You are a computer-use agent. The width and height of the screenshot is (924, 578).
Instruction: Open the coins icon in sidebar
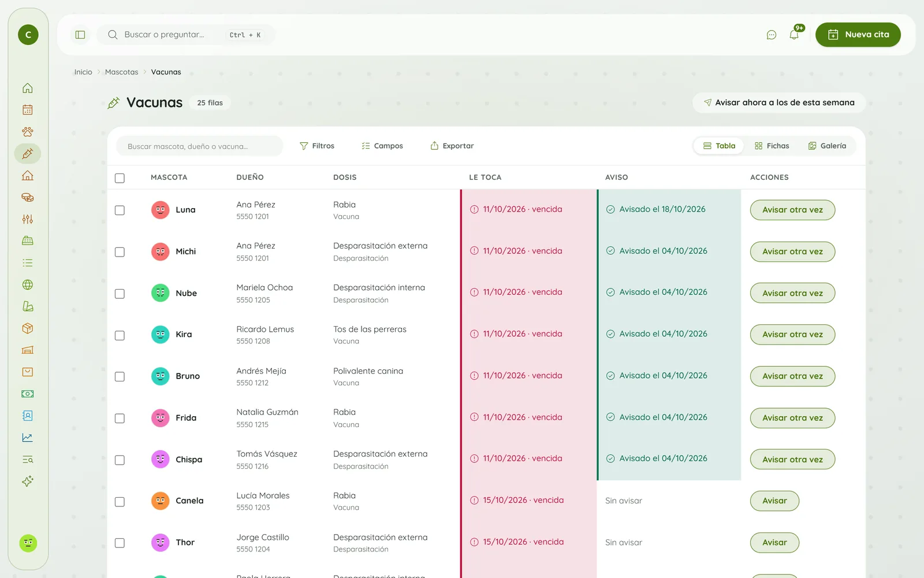click(28, 198)
